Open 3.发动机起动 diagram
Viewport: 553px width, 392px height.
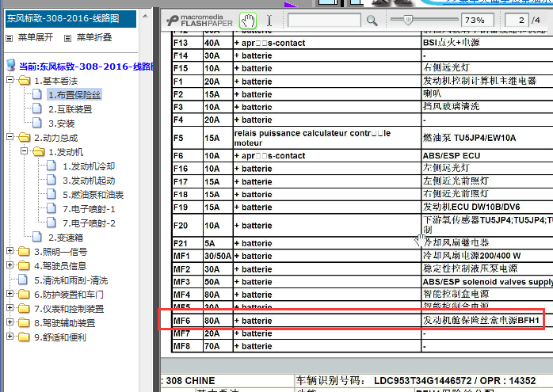point(89,181)
